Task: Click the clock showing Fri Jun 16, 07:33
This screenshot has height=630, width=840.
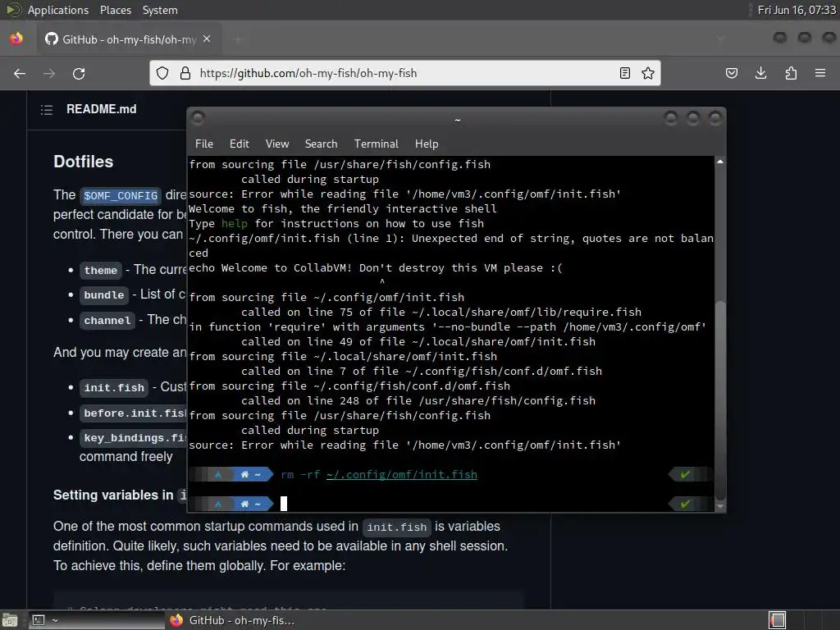Action: pos(797,10)
